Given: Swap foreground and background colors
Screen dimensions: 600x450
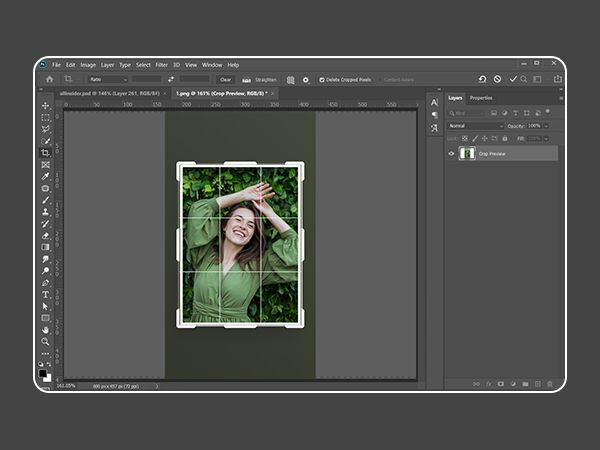Looking at the screenshot, I should (49, 364).
